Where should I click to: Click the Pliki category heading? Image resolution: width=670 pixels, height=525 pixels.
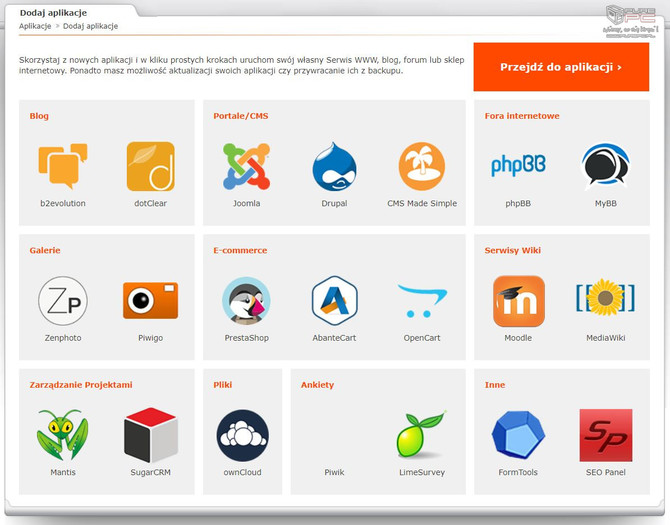tap(223, 384)
